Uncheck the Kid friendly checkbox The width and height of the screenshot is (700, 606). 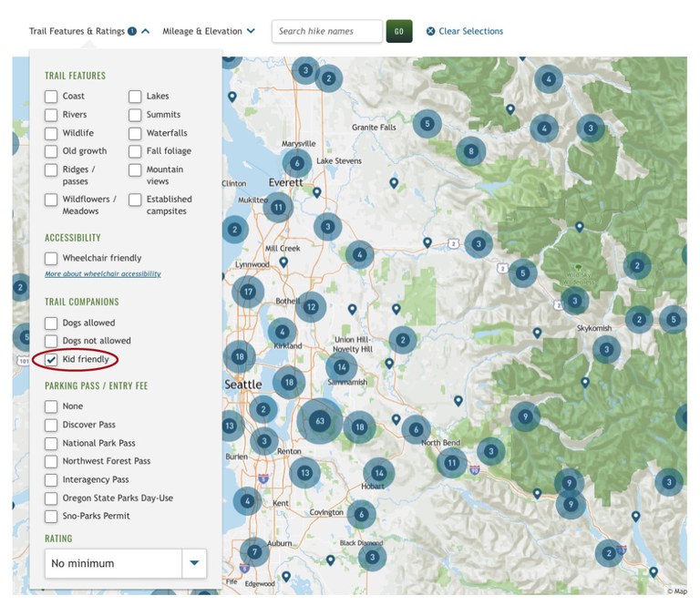51,360
